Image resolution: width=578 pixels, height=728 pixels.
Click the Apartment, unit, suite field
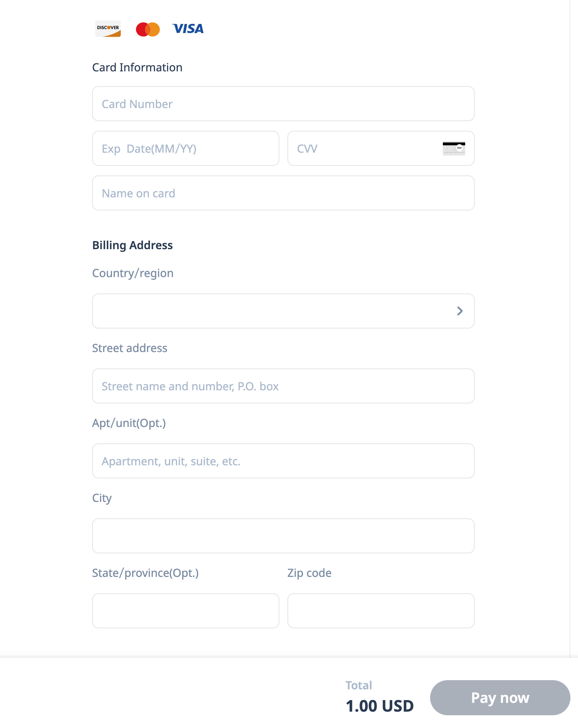click(283, 461)
